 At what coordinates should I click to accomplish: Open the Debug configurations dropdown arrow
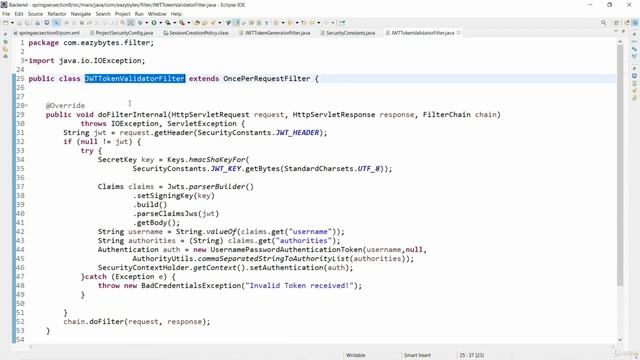(147, 23)
